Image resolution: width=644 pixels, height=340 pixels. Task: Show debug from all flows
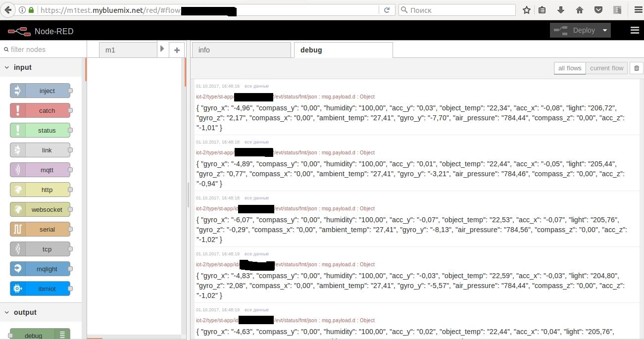click(x=570, y=68)
